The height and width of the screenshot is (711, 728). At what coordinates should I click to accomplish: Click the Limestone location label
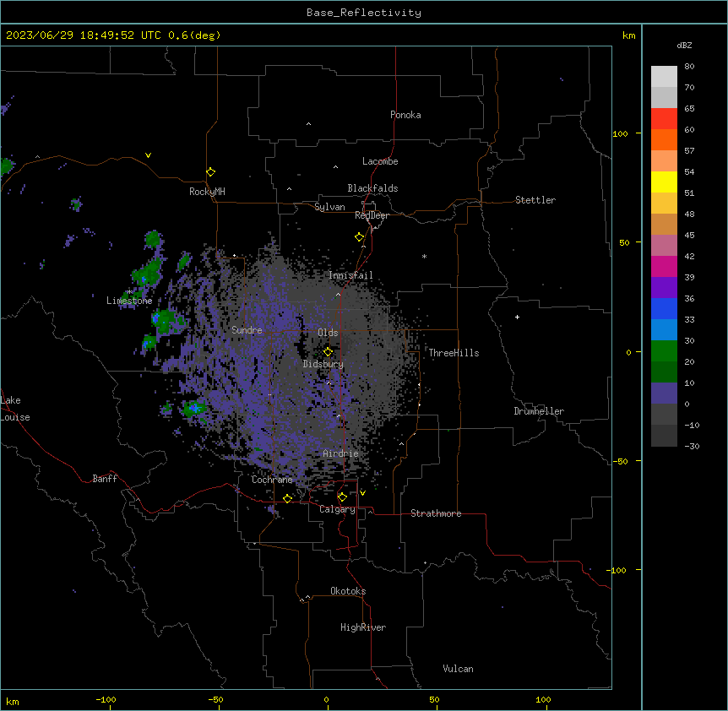coord(129,301)
